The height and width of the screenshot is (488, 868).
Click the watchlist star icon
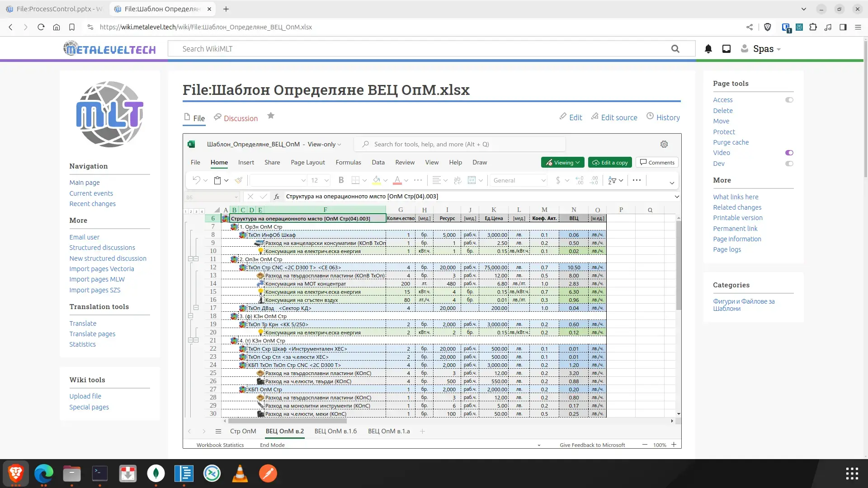pos(271,116)
